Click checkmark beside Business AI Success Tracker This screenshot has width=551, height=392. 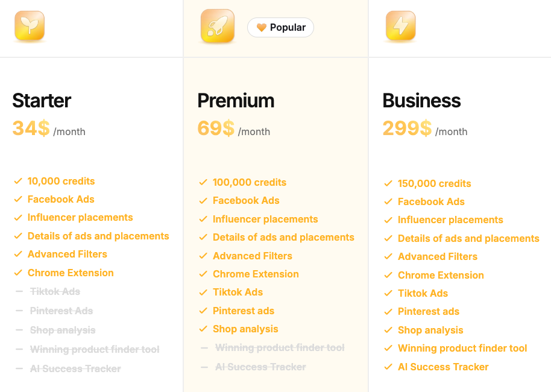click(x=388, y=367)
